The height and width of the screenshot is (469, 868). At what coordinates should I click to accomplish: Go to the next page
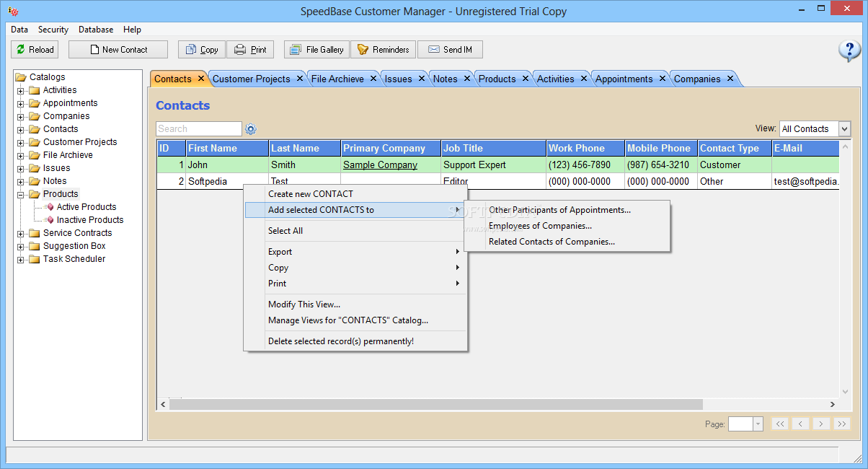coord(820,424)
